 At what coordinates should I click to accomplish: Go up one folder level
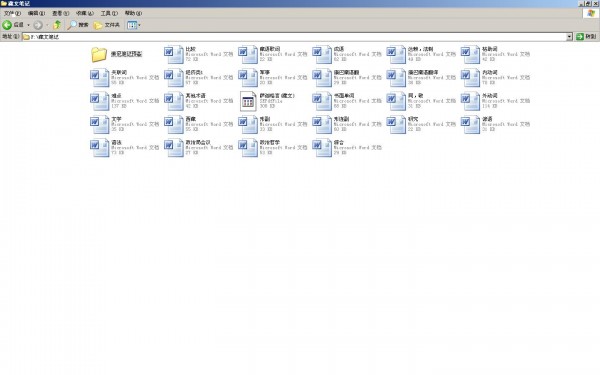coord(57,25)
